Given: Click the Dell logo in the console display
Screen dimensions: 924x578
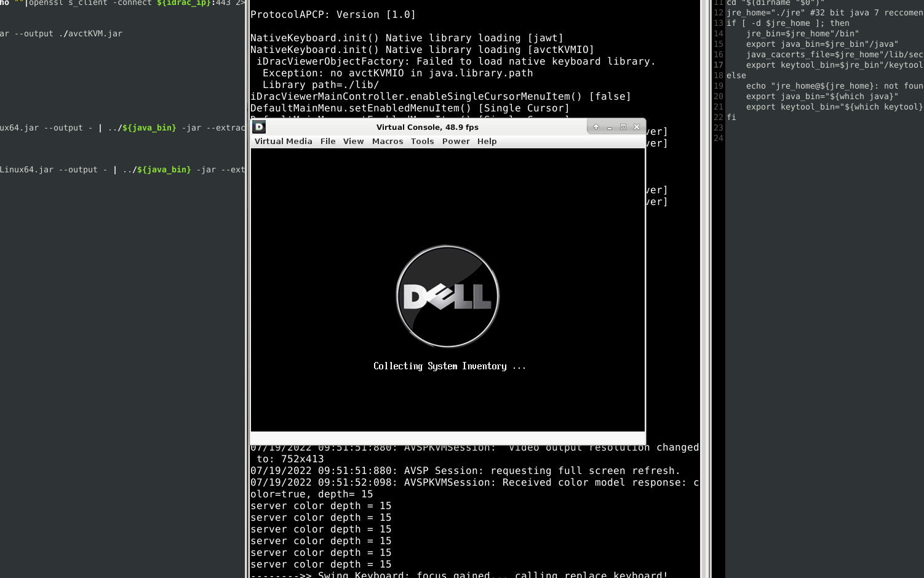Looking at the screenshot, I should 447,296.
